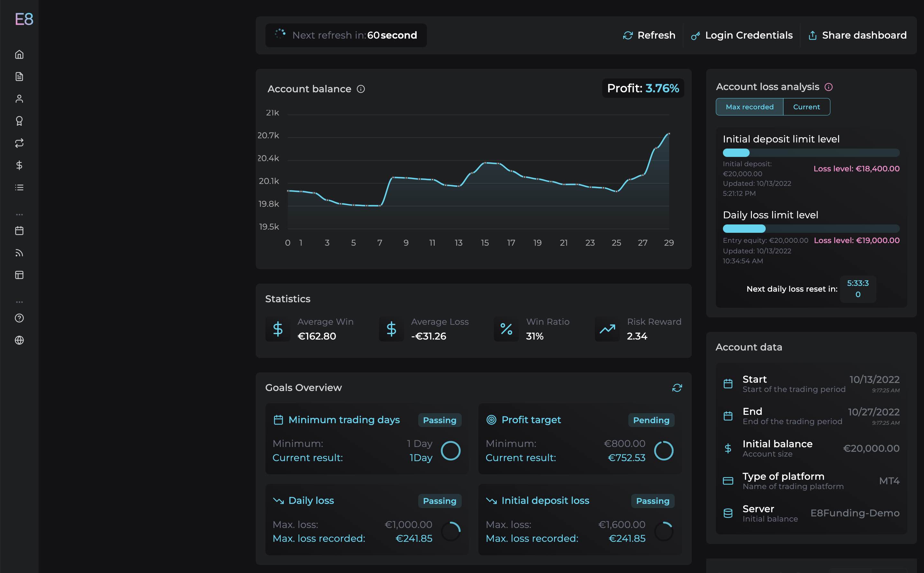Open the RSS feed sidebar icon
This screenshot has width=924, height=573.
[19, 253]
